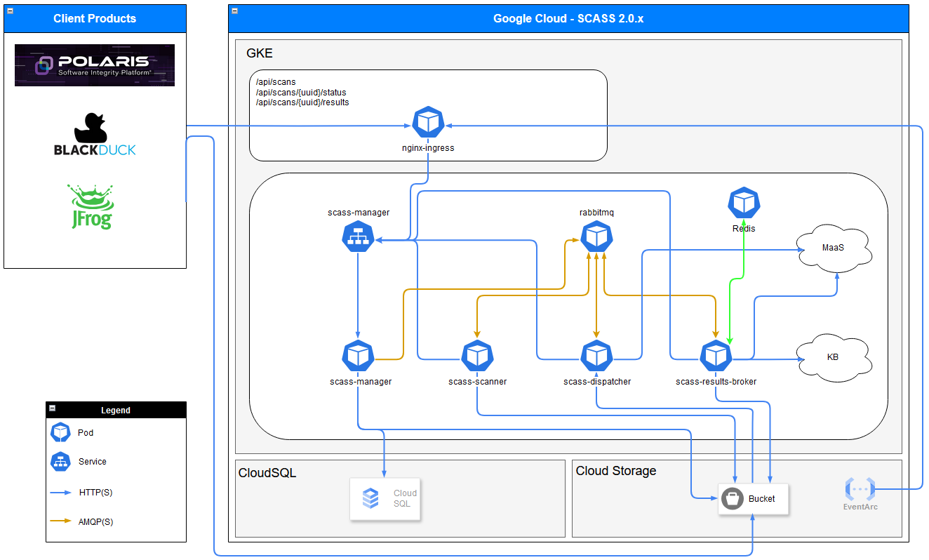Image resolution: width=929 pixels, height=560 pixels.
Task: Click the nginx-ingress pod icon
Action: pyautogui.click(x=428, y=121)
